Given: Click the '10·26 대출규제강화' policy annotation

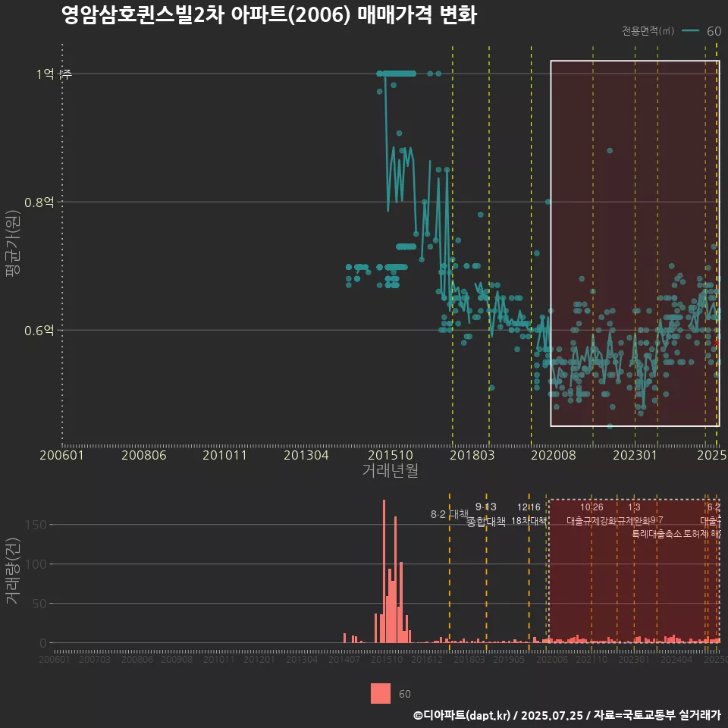Looking at the screenshot, I should [592, 514].
